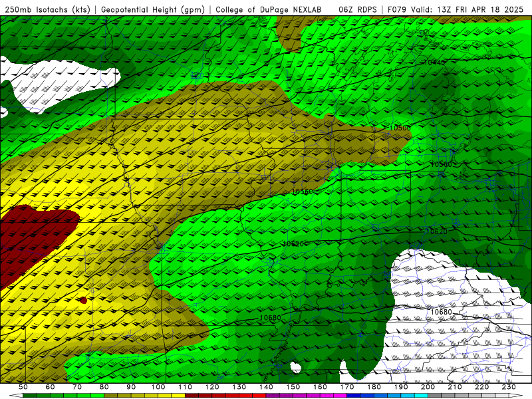Screen dimensions: 532x399
Task: Click the 190 value on color scale
Action: click(401, 387)
